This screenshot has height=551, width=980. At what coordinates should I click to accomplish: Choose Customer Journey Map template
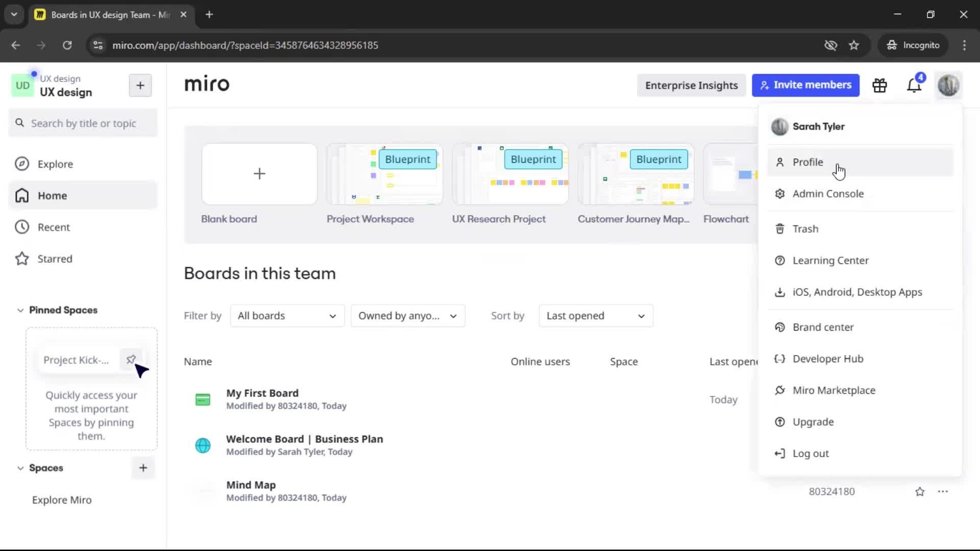(x=635, y=174)
